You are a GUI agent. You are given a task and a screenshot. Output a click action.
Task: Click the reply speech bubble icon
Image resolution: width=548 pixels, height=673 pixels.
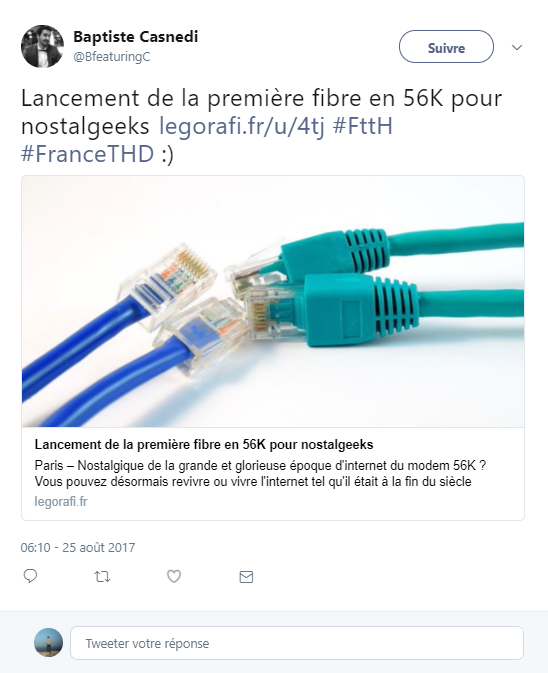pos(30,576)
